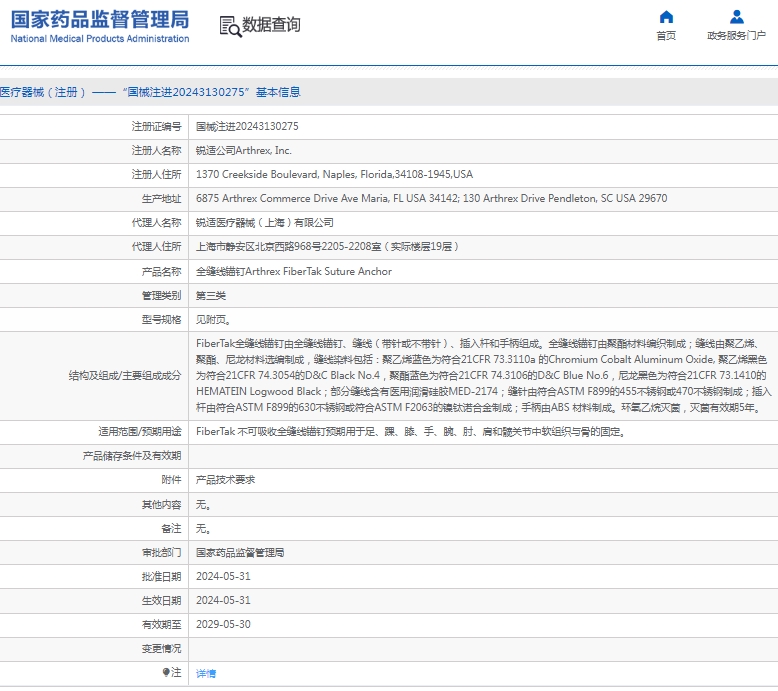Click the 无 value in 备注 row
778x691 pixels.
[203, 528]
